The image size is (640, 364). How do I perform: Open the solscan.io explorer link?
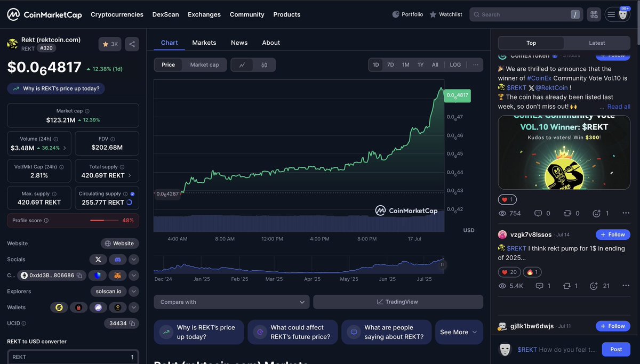click(108, 292)
